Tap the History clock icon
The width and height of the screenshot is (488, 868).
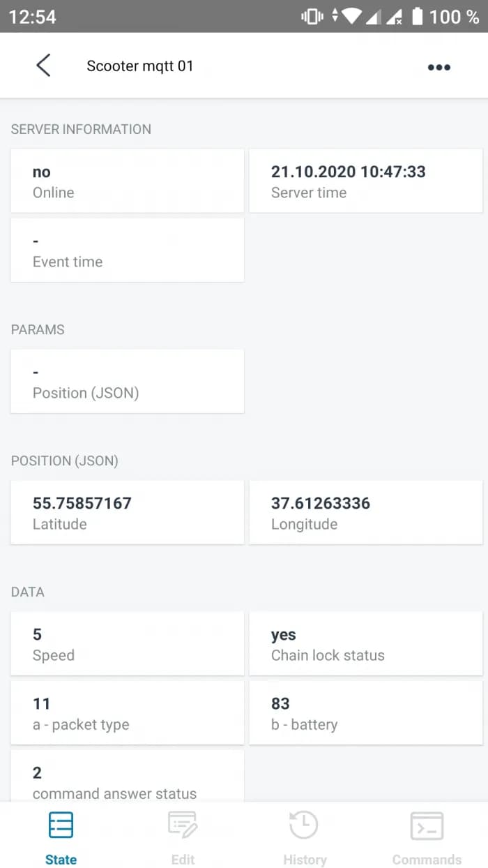click(304, 826)
